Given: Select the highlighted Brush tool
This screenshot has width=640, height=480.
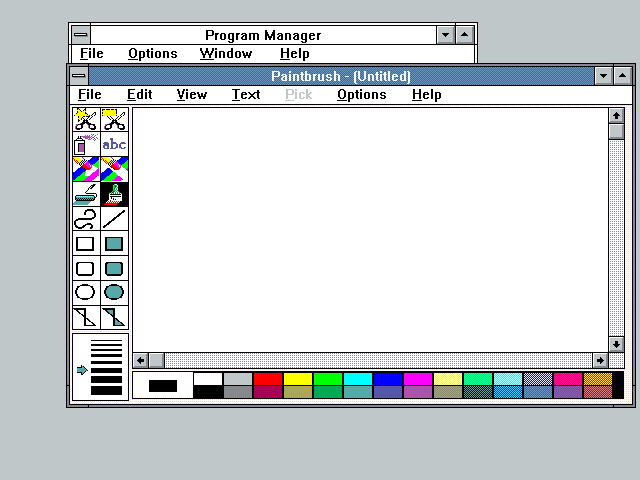Looking at the screenshot, I should [115, 194].
